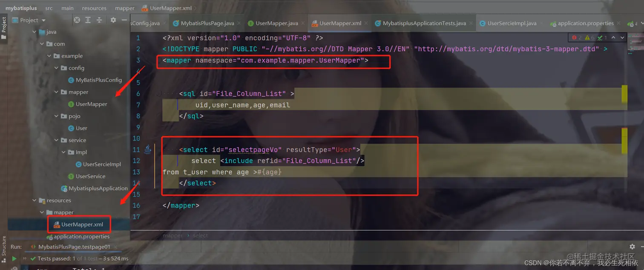The width and height of the screenshot is (644, 270).
Task: Open Project panel settings gear
Action: coord(113,20)
